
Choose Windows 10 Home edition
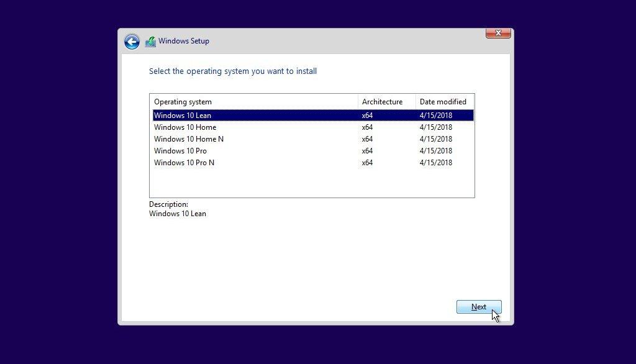click(313, 127)
